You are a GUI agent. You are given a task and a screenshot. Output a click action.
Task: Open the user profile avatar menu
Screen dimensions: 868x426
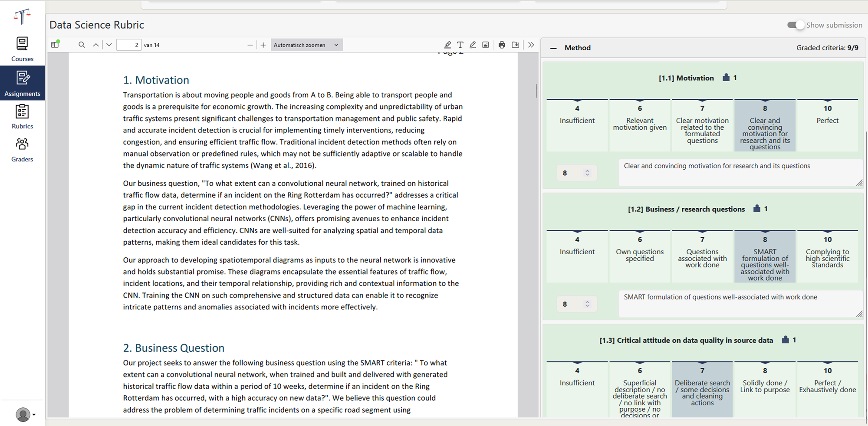click(x=25, y=414)
